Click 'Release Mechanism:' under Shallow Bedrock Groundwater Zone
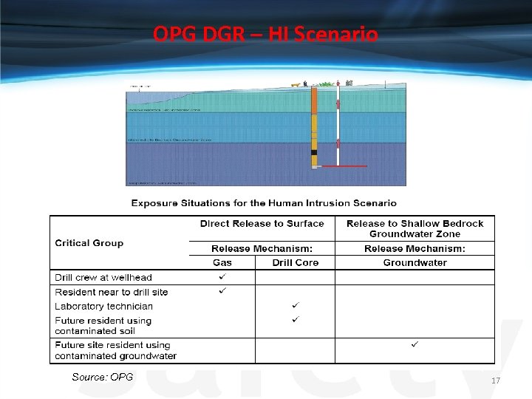The height and width of the screenshot is (399, 532). [415, 249]
